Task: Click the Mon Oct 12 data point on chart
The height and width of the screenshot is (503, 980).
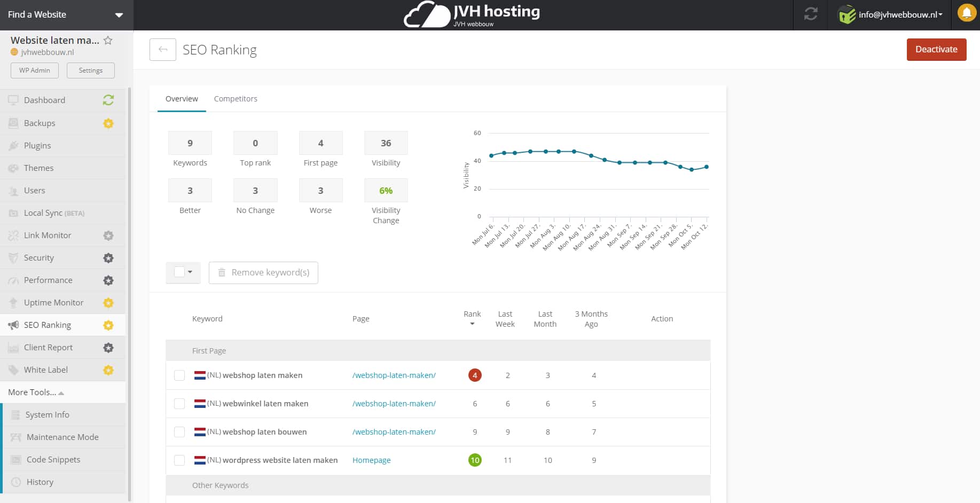Action: click(707, 167)
